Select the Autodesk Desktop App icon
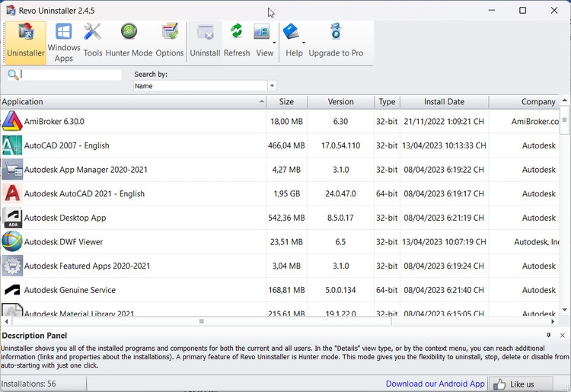This screenshot has width=571, height=392. (x=12, y=218)
